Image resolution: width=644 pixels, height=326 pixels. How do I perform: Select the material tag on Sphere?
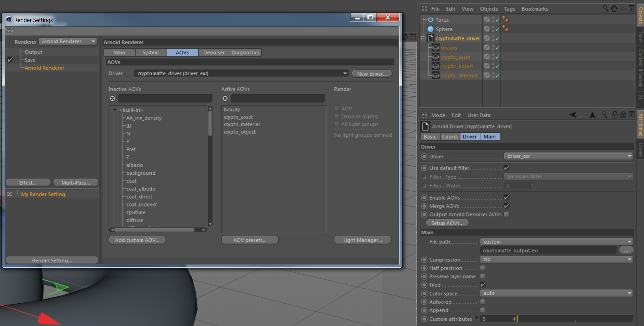pyautogui.click(x=506, y=29)
